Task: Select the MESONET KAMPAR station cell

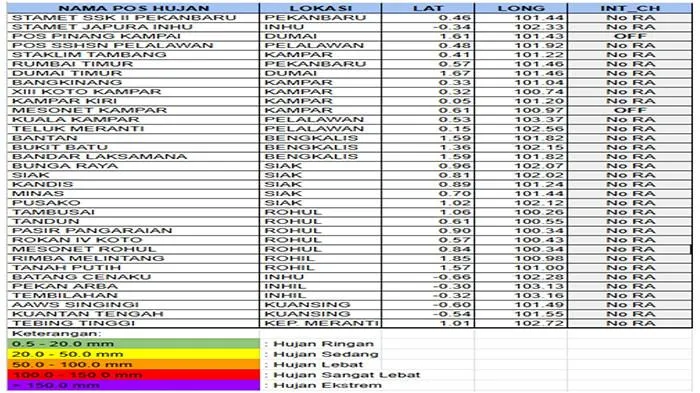Action: [133, 110]
